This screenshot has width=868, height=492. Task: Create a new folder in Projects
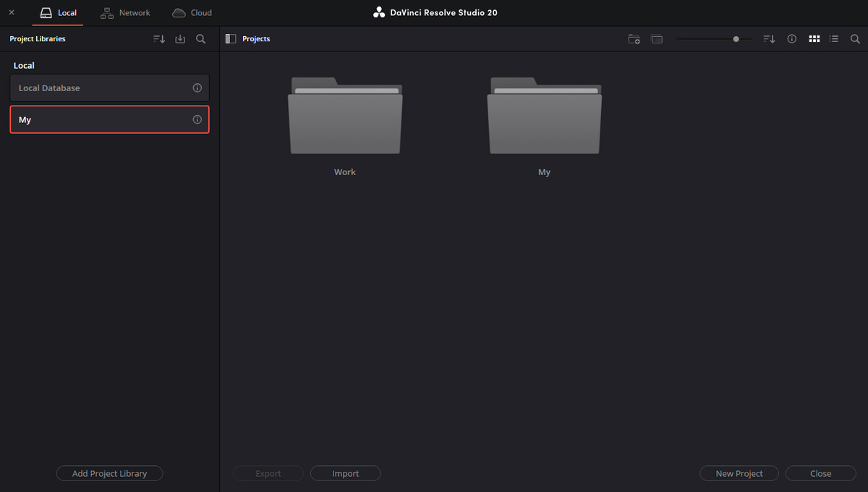(x=634, y=39)
